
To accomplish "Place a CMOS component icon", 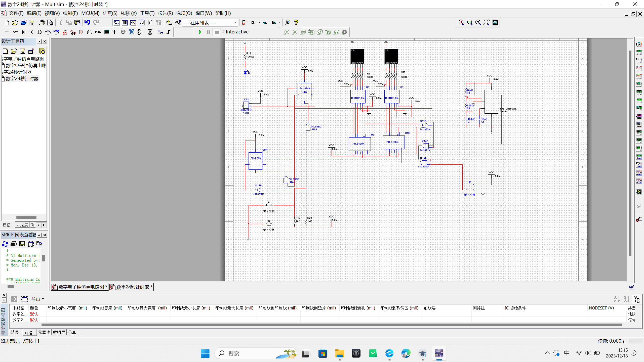I will click(x=56, y=32).
